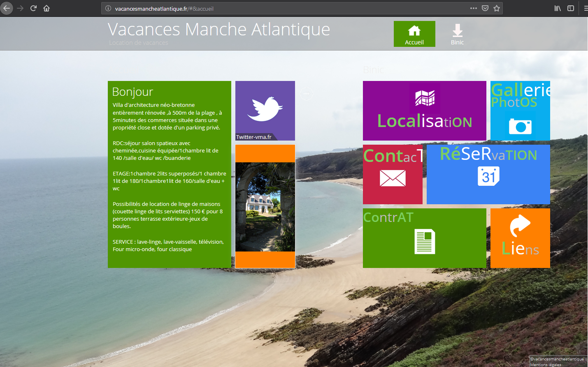Click the 'Villa d'architecture néo-bretonne' paragraph
Screen dimensions: 588x367
(x=167, y=116)
